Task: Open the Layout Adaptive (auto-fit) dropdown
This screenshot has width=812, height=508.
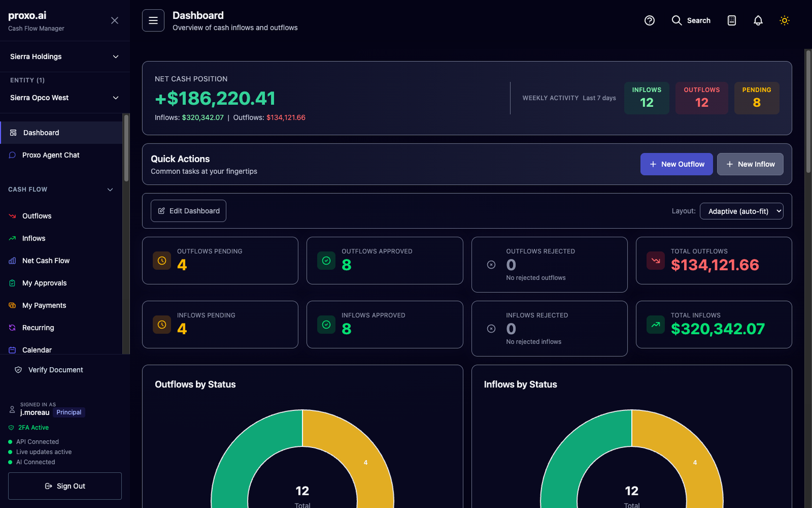Action: (742, 211)
